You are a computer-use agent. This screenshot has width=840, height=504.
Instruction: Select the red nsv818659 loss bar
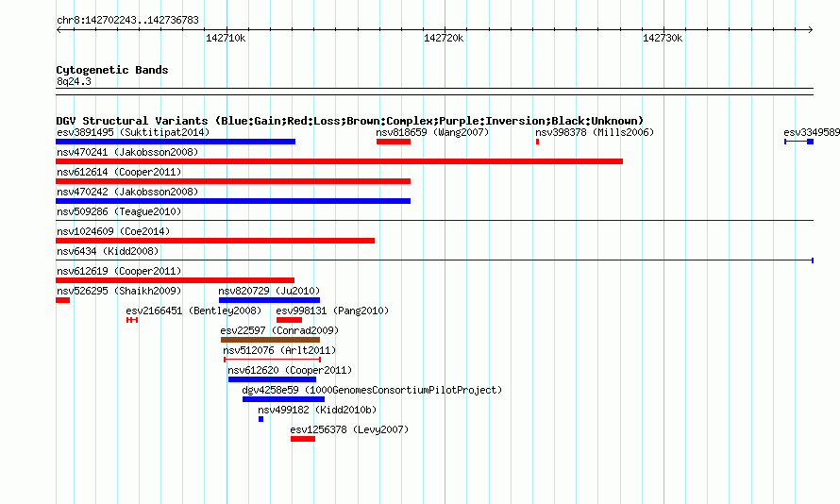coord(394,142)
